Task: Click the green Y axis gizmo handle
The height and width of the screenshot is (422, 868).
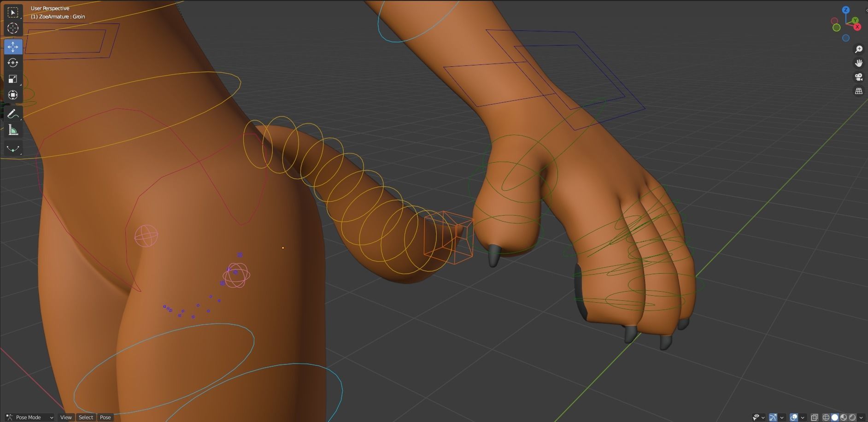Action: (x=855, y=20)
